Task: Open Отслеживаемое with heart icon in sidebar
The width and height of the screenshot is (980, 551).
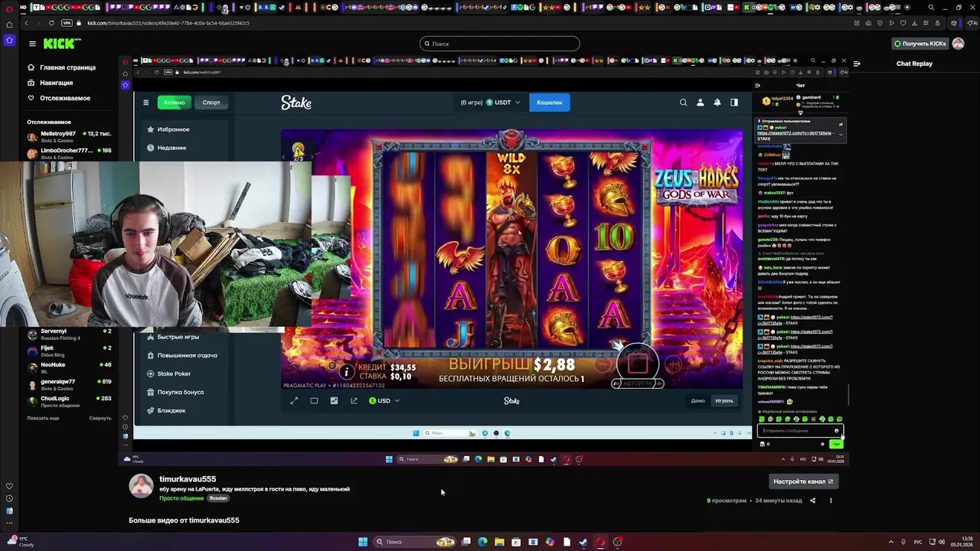Action: [x=59, y=98]
